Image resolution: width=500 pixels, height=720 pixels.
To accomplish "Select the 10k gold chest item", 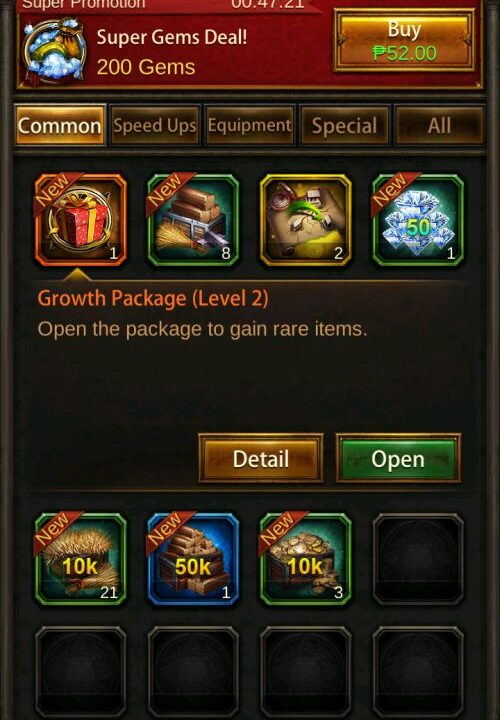I will coord(305,559).
